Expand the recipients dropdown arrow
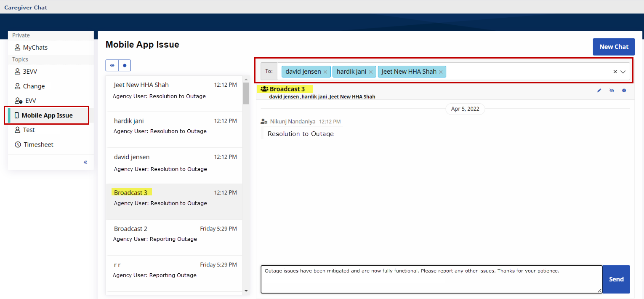 click(x=623, y=72)
